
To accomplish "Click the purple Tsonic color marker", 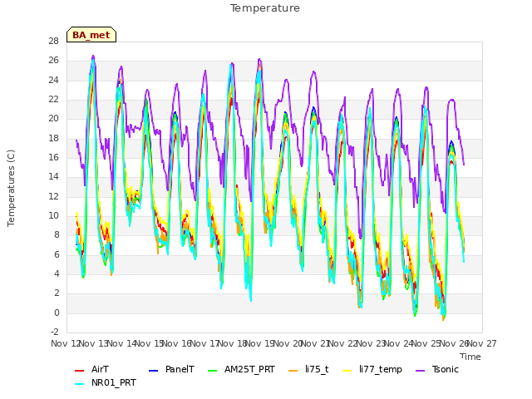I will point(420,371).
